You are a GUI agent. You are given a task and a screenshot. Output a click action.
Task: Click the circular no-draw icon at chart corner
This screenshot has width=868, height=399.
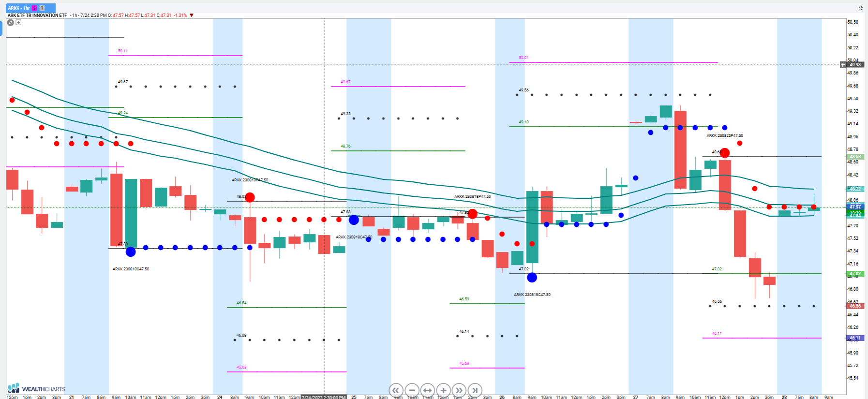(10, 22)
